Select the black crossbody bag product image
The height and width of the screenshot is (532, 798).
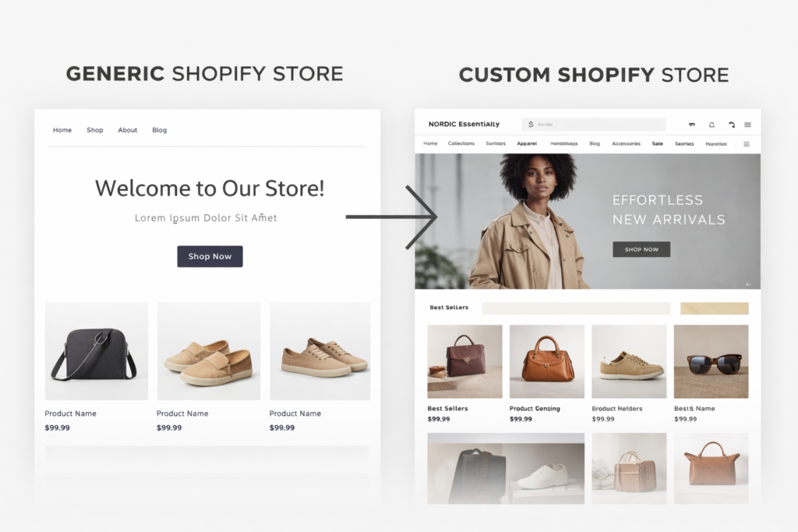[97, 351]
